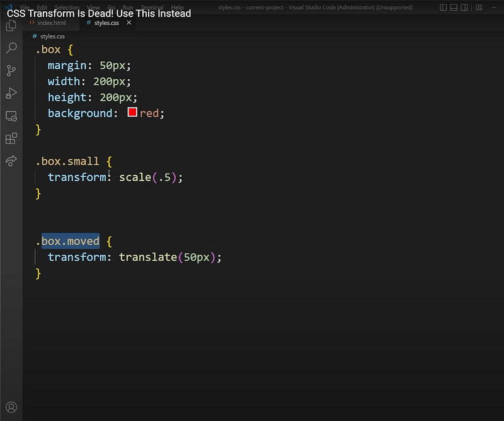Close the styles.css tab
Viewport: 504px width, 421px height.
tap(129, 23)
